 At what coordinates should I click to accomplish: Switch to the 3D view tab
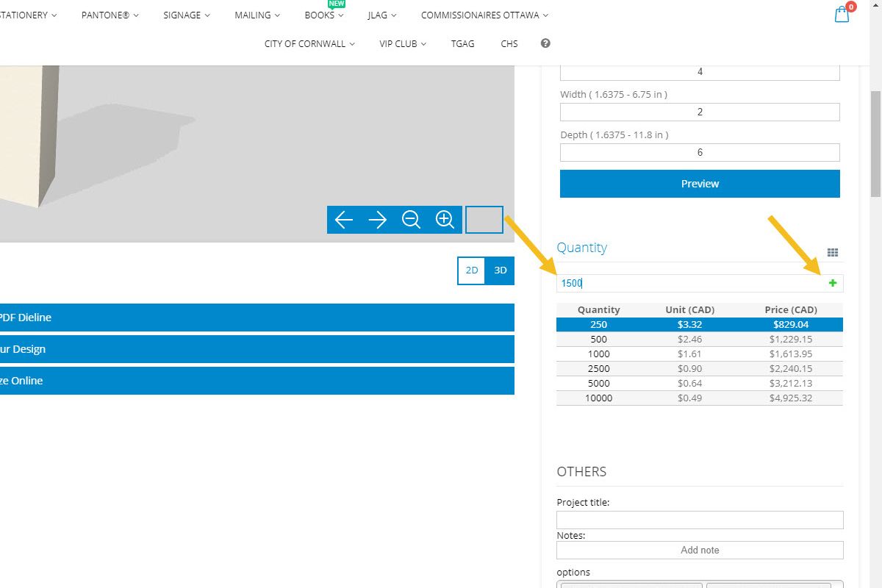500,270
